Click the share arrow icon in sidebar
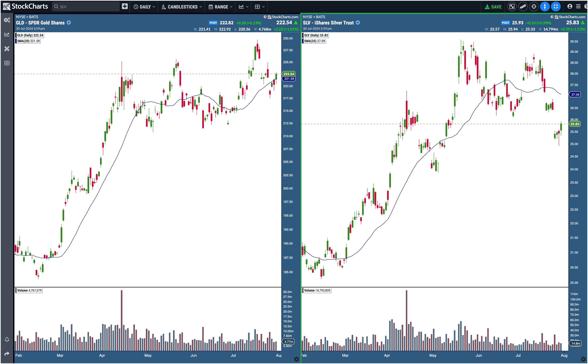 click(7, 354)
